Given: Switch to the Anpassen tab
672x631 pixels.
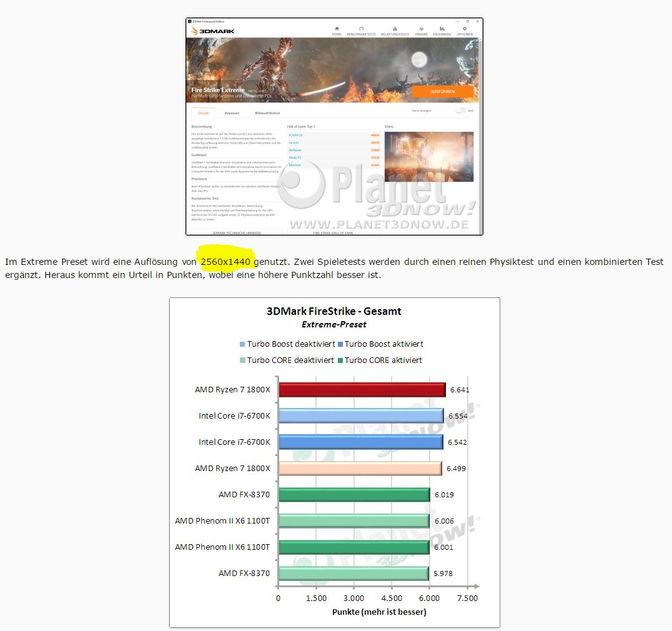Looking at the screenshot, I should [232, 112].
